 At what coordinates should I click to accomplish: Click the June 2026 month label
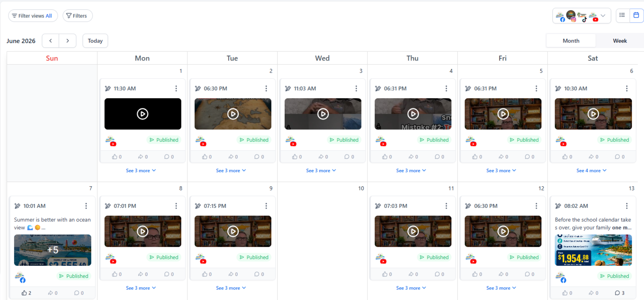tap(21, 41)
